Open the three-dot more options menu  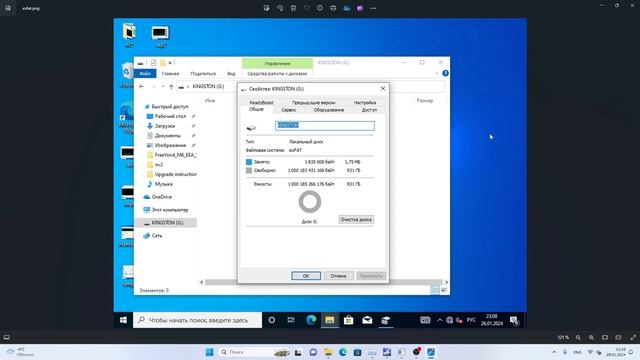click(x=373, y=8)
